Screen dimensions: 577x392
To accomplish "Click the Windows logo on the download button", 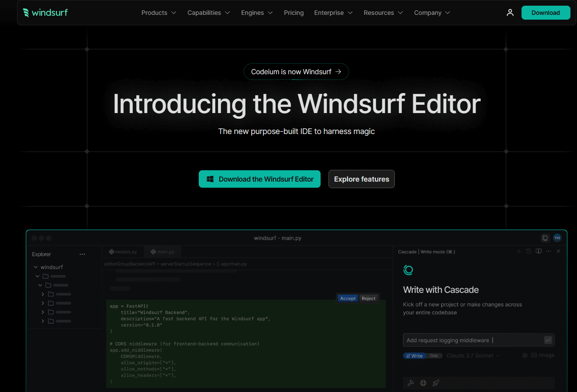I will [x=210, y=179].
